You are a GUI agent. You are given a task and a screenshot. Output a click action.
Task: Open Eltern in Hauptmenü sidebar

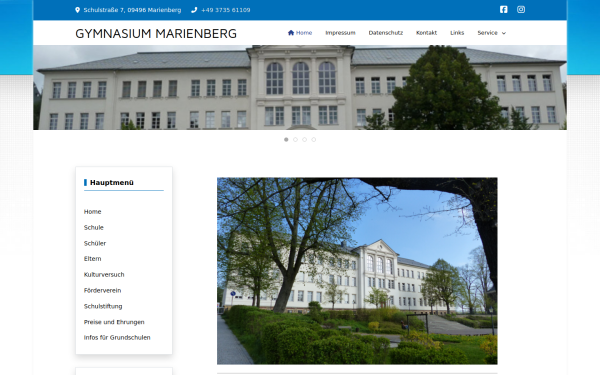(93, 259)
